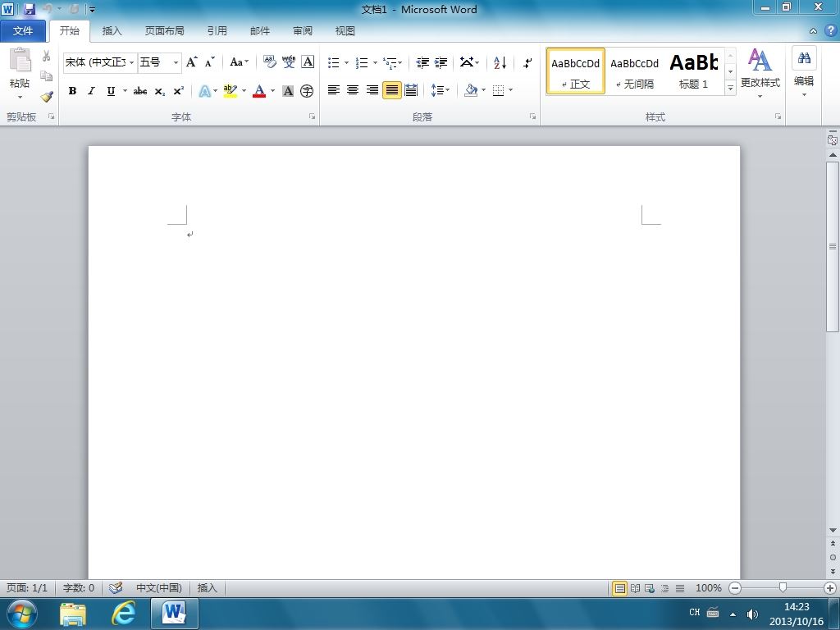Apply the yellow text highlight color
Screen dimensions: 840x630
click(x=231, y=91)
